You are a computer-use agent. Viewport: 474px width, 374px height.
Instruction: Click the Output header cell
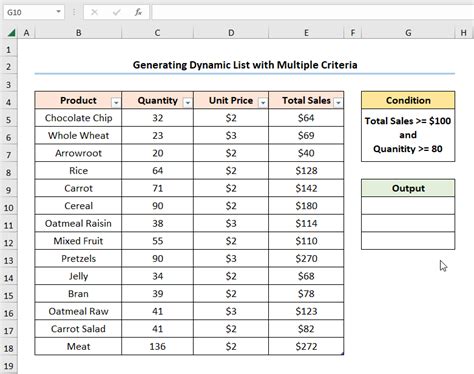click(408, 188)
